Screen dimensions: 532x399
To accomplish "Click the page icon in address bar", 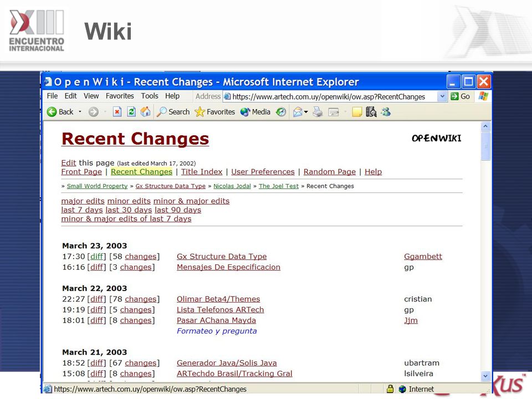I will click(227, 96).
